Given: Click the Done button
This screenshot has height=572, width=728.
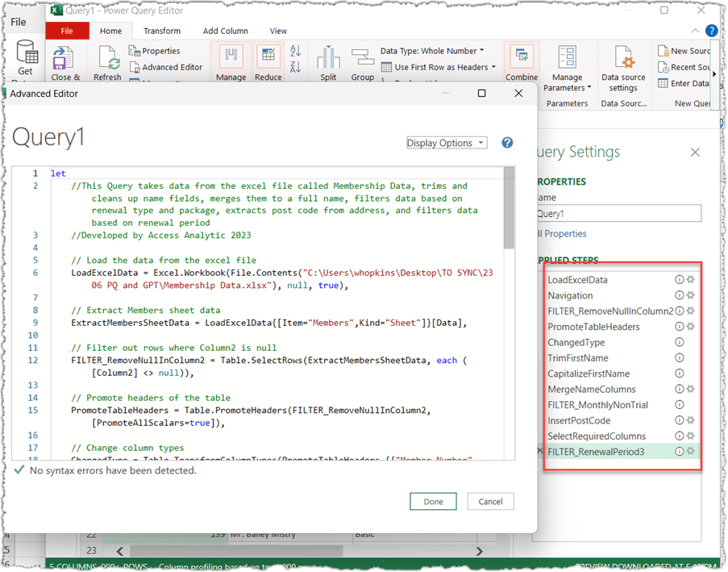Looking at the screenshot, I should (433, 501).
